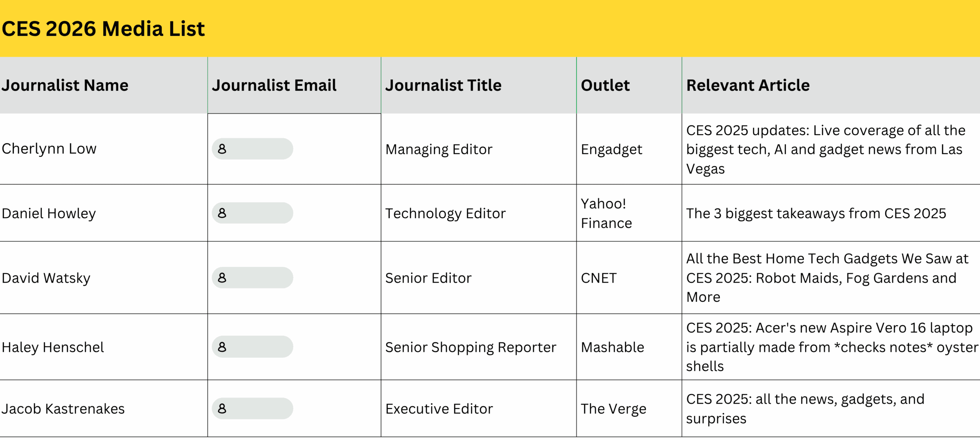Viewport: 980px width, 440px height.
Task: Select the Managing Editor title cell
Action: coord(439,149)
